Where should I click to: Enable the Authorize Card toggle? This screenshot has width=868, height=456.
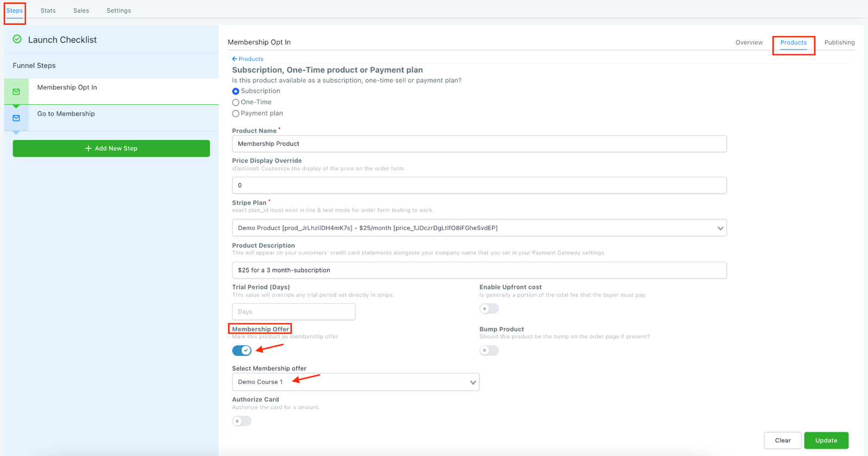point(242,421)
